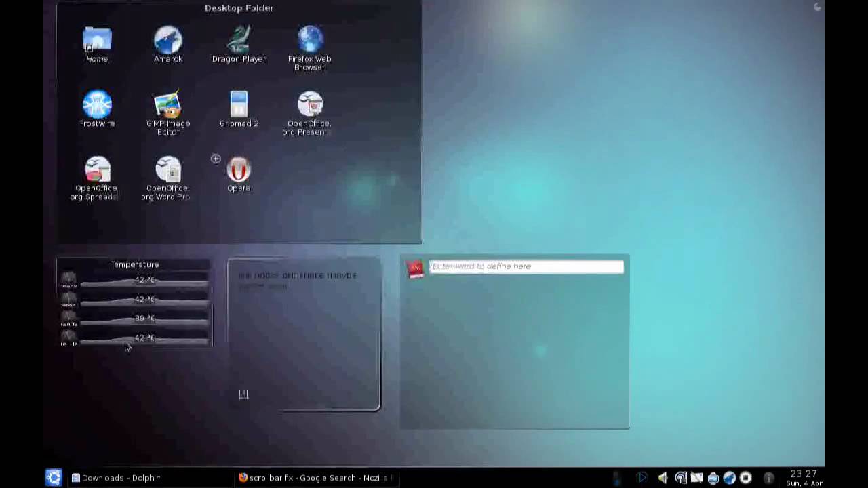
Task: Click the Temperature widget title
Action: 135,264
